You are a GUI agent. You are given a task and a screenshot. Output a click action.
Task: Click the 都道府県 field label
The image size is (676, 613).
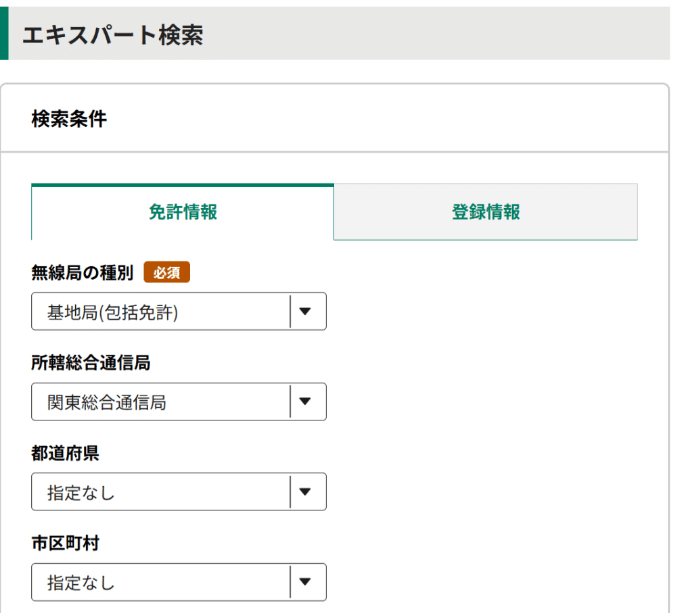click(65, 453)
